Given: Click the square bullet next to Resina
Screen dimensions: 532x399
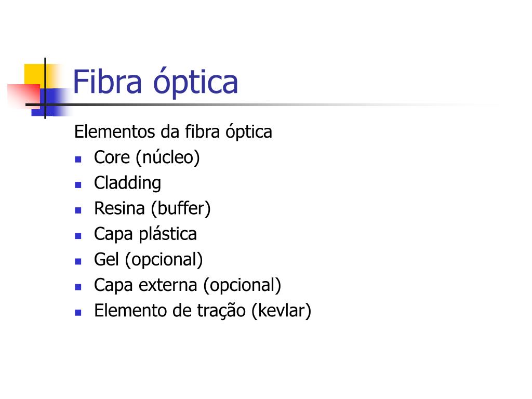Looking at the screenshot, I should [78, 210].
